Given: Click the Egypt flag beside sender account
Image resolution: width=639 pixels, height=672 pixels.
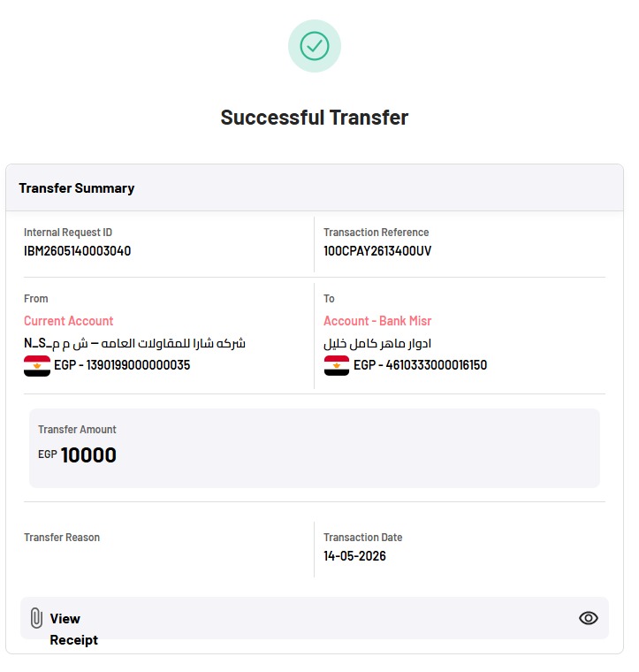Looking at the screenshot, I should (x=37, y=365).
